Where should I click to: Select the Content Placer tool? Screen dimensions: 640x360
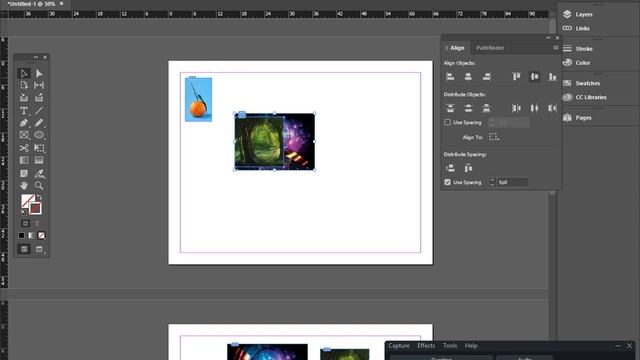(x=39, y=98)
